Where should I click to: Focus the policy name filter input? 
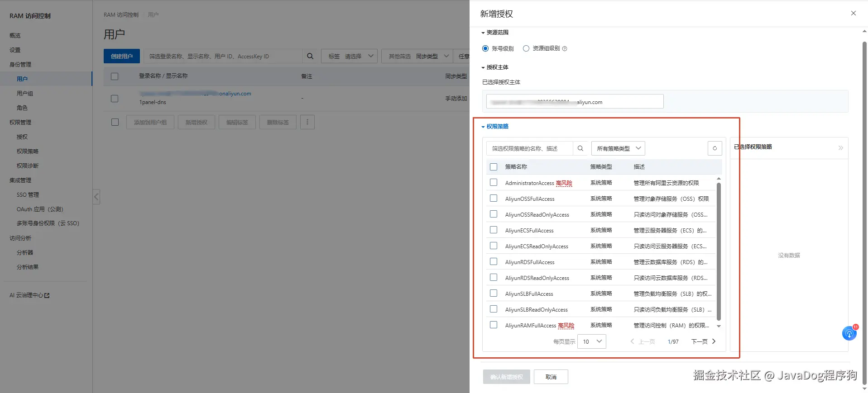pyautogui.click(x=530, y=148)
